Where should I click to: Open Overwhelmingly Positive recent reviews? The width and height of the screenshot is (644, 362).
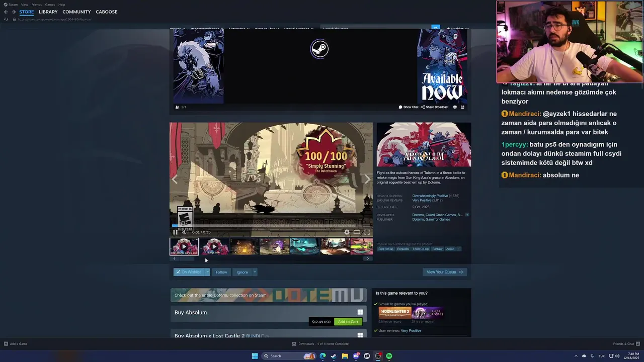[430, 196]
